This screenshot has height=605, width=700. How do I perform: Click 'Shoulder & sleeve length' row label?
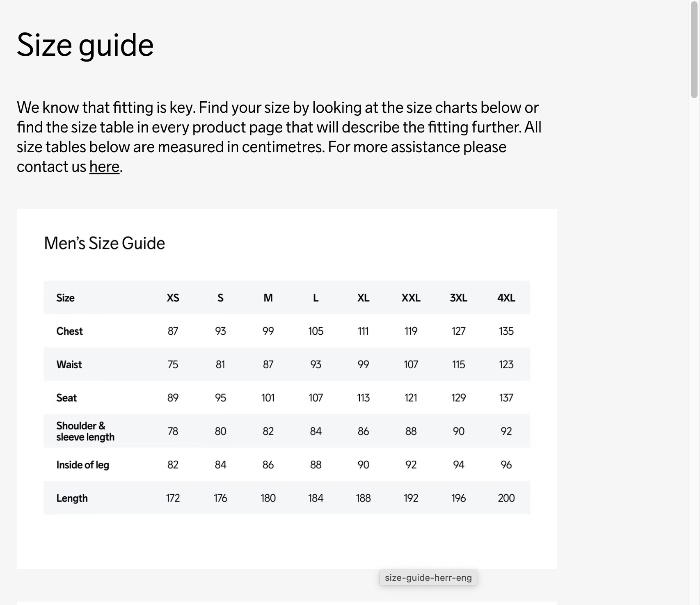tap(85, 431)
